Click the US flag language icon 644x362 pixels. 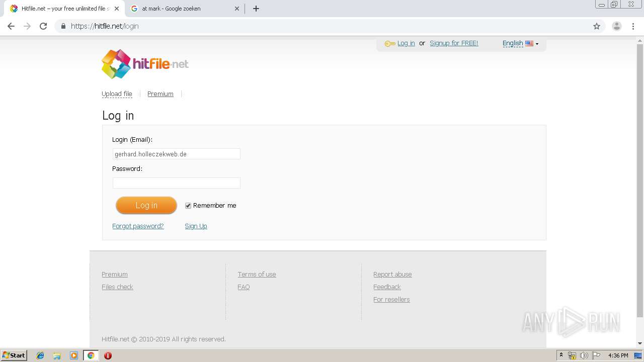click(529, 43)
